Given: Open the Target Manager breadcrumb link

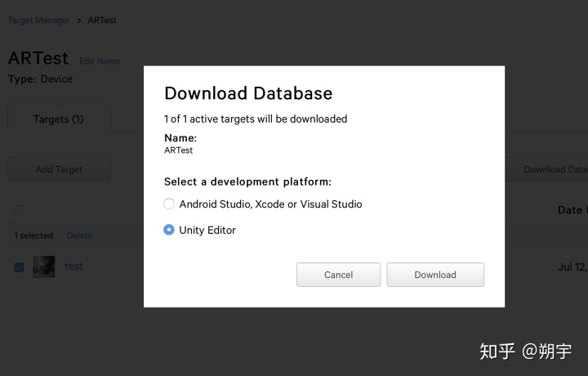Looking at the screenshot, I should [x=39, y=20].
